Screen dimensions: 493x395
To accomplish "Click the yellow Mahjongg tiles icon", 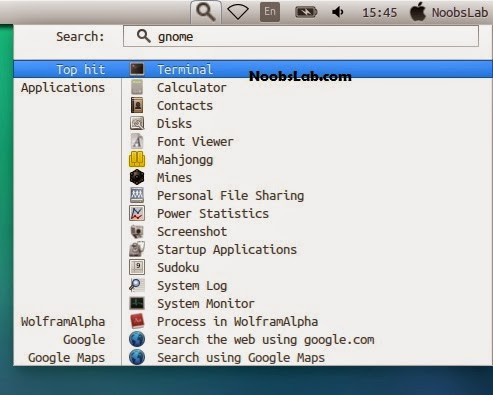I will pyautogui.click(x=137, y=159).
